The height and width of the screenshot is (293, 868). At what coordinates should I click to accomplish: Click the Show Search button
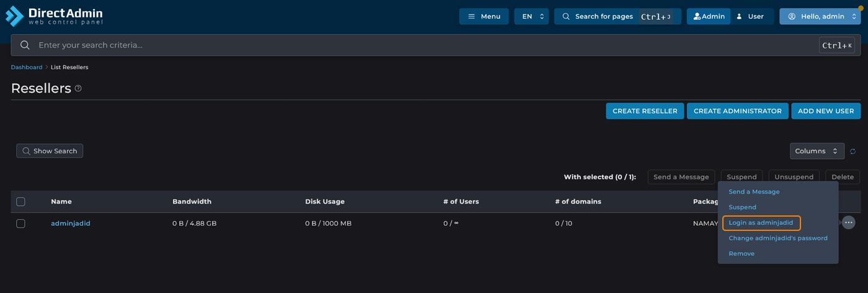pos(50,151)
